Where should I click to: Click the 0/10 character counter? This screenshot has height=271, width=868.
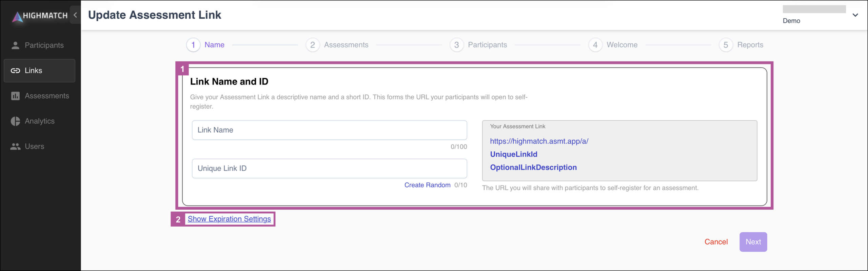(x=461, y=185)
